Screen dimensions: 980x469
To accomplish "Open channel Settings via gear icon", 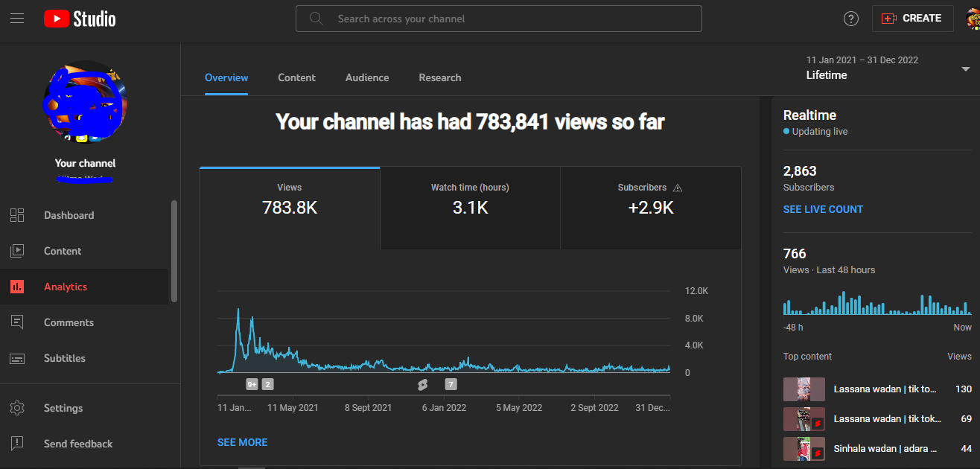I will coord(17,408).
